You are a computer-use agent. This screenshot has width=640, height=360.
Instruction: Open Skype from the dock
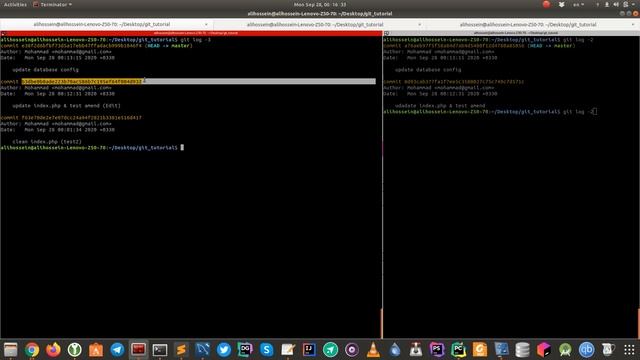(x=267, y=349)
